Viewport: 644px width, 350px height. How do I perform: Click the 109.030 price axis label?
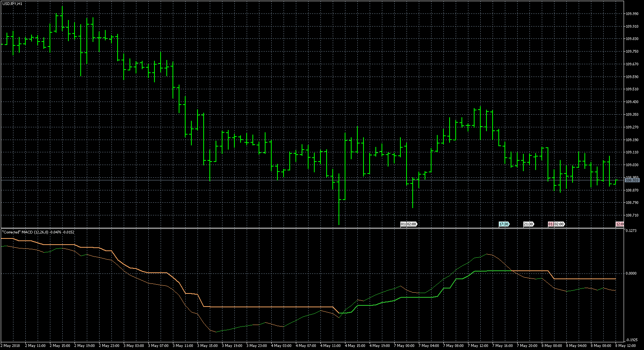click(x=632, y=165)
